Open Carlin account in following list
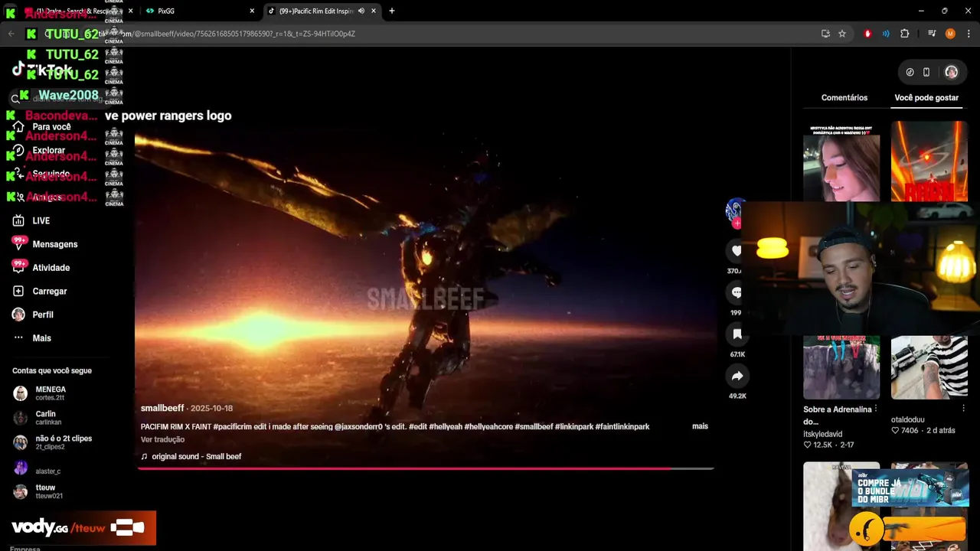980x551 pixels. point(47,418)
